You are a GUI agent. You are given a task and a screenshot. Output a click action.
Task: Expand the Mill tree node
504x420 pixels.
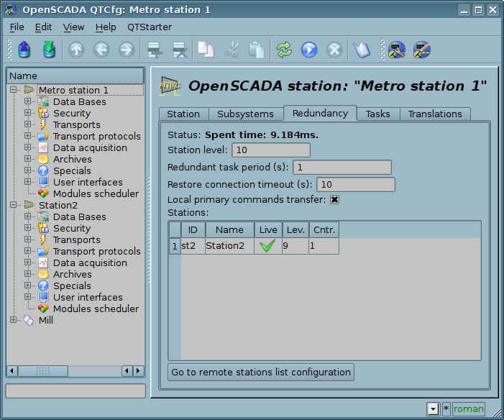point(13,319)
